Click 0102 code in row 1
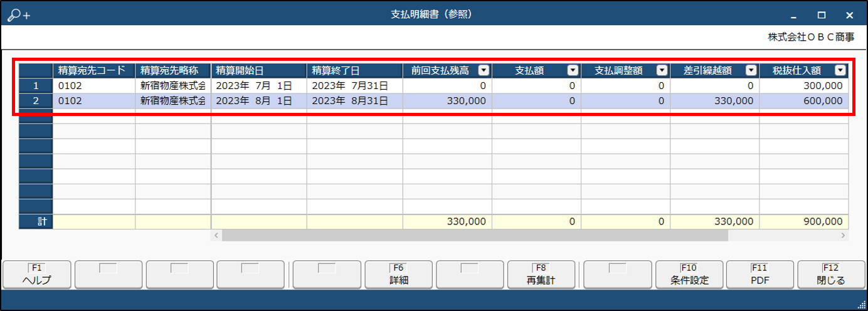The width and height of the screenshot is (868, 311). click(x=94, y=85)
